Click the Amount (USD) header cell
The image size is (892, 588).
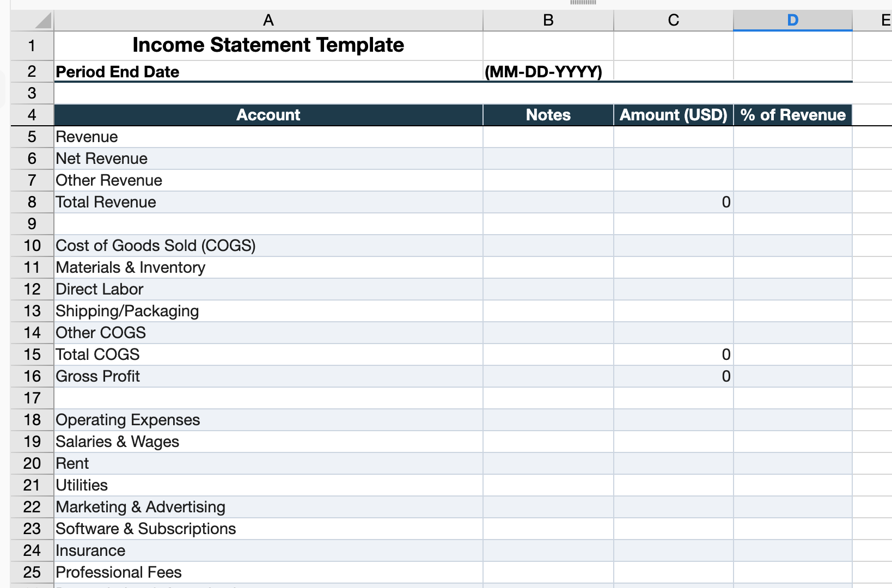(x=673, y=115)
